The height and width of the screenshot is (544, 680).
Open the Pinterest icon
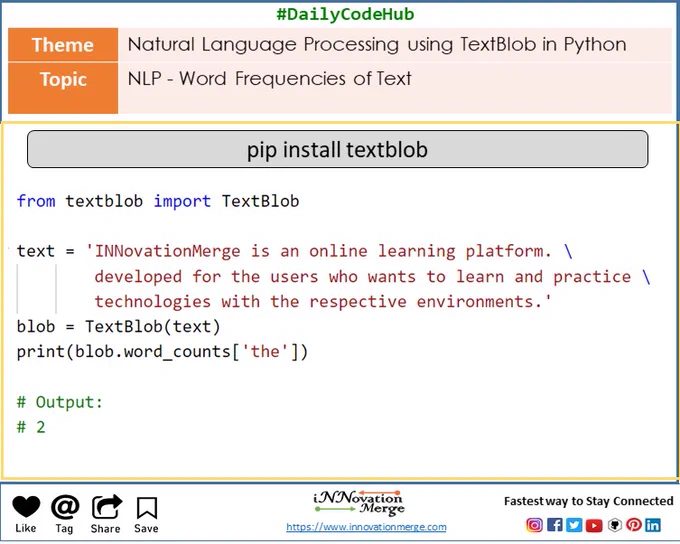click(x=634, y=525)
